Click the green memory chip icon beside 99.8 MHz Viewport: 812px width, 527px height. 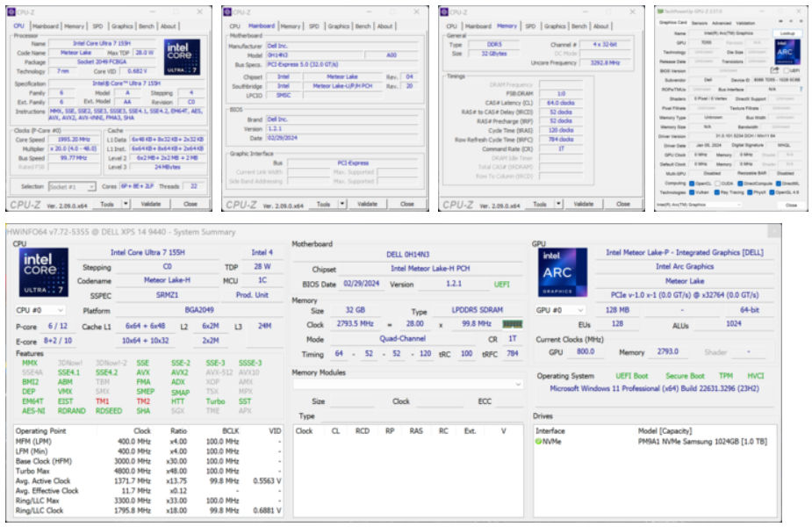pos(512,324)
